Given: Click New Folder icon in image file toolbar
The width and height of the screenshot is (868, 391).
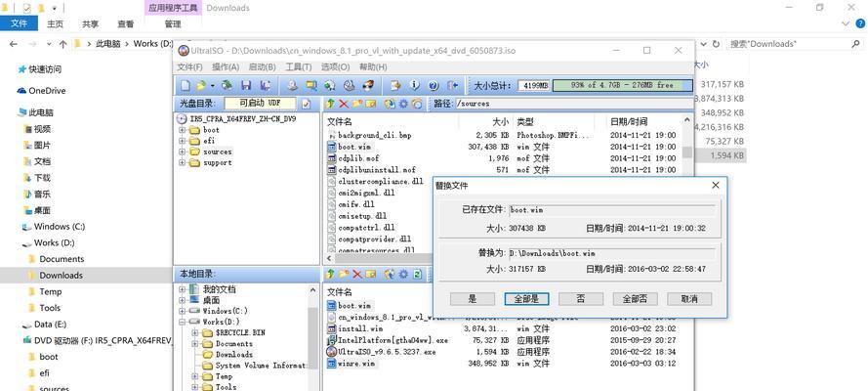Looking at the screenshot, I should (357, 103).
